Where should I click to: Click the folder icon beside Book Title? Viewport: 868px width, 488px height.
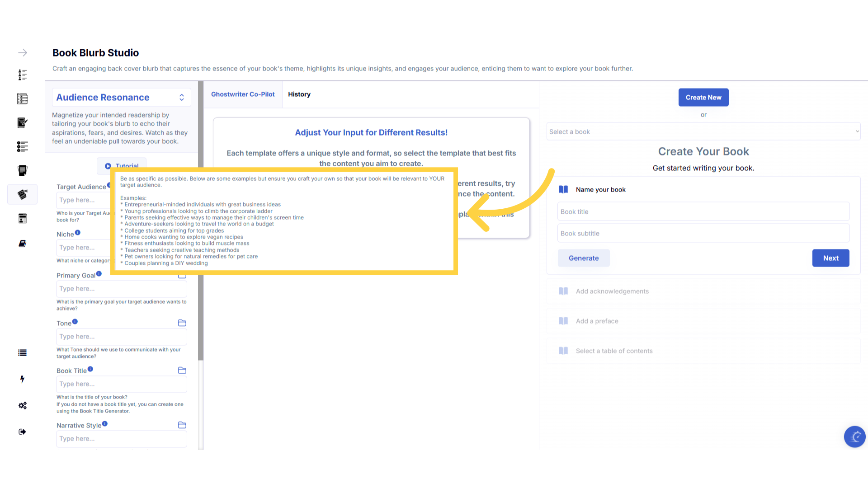(182, 371)
